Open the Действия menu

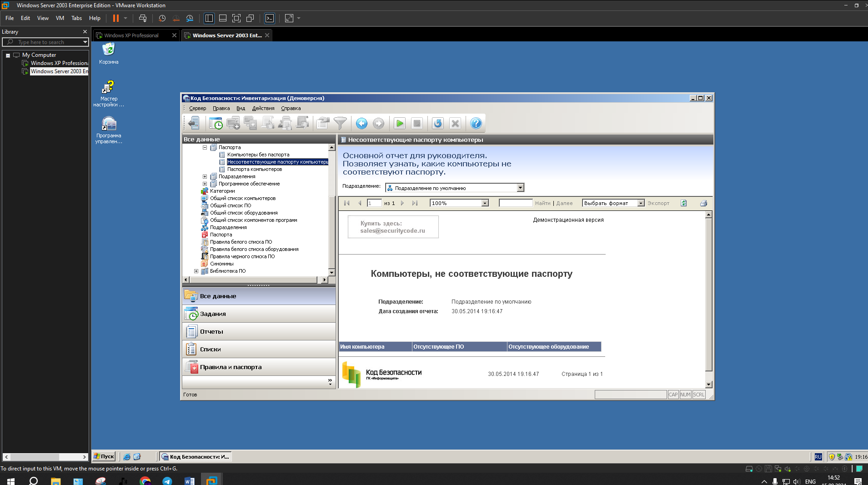click(263, 108)
